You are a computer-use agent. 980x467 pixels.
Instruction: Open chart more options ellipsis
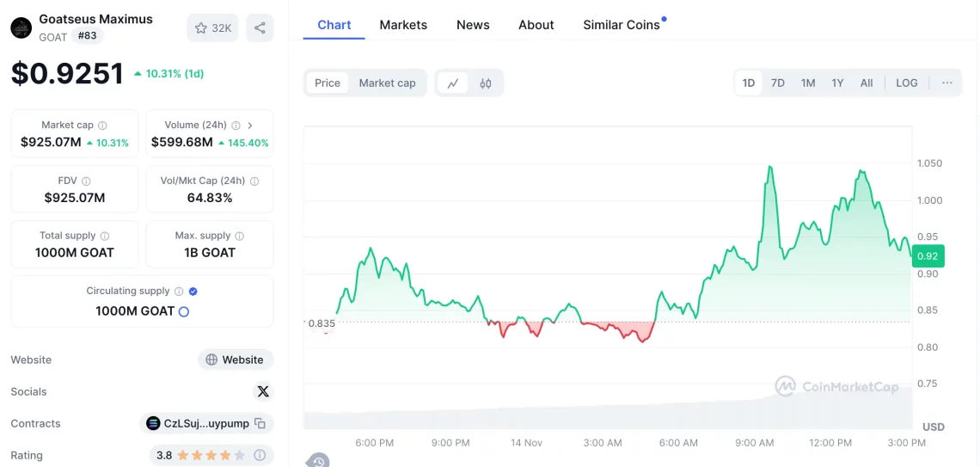click(x=946, y=83)
